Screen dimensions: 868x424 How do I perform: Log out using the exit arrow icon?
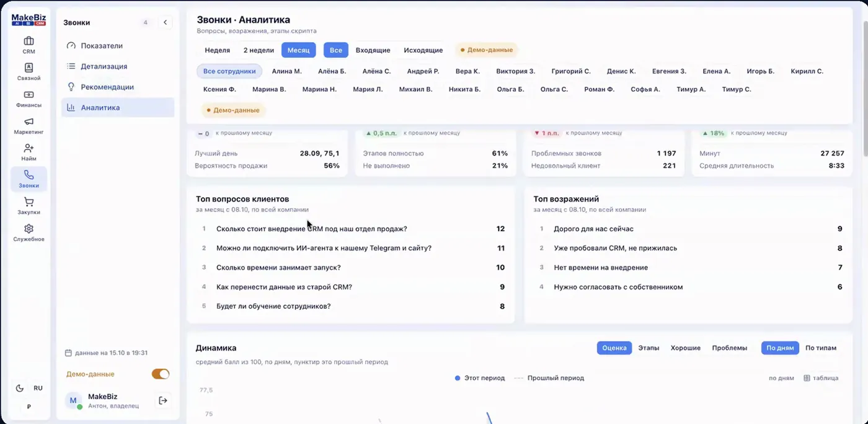tap(163, 400)
